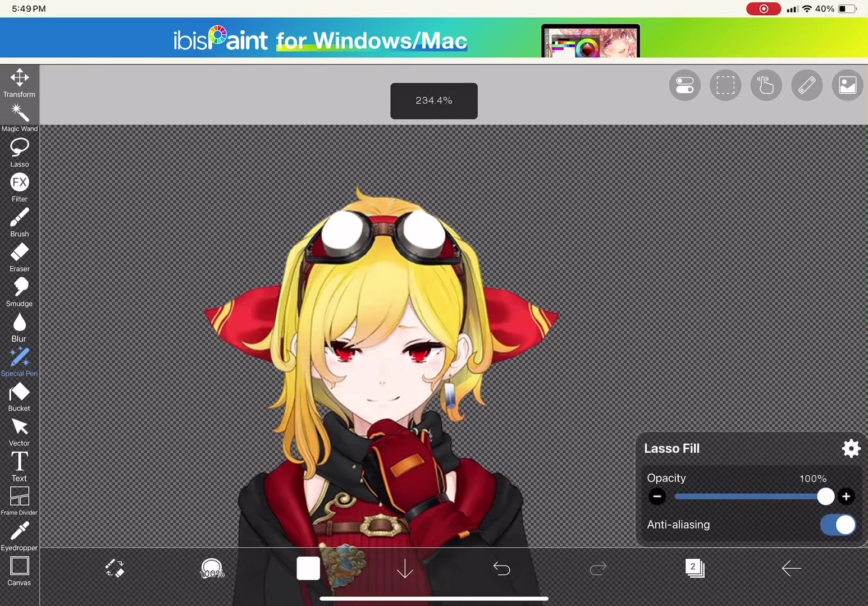Open the layers panel showing 2
This screenshot has height=606, width=868.
coord(695,568)
